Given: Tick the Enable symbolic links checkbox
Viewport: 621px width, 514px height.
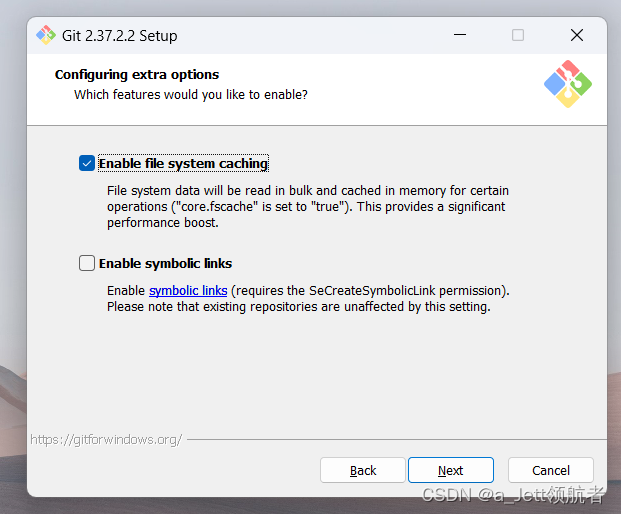Looking at the screenshot, I should click(x=87, y=263).
